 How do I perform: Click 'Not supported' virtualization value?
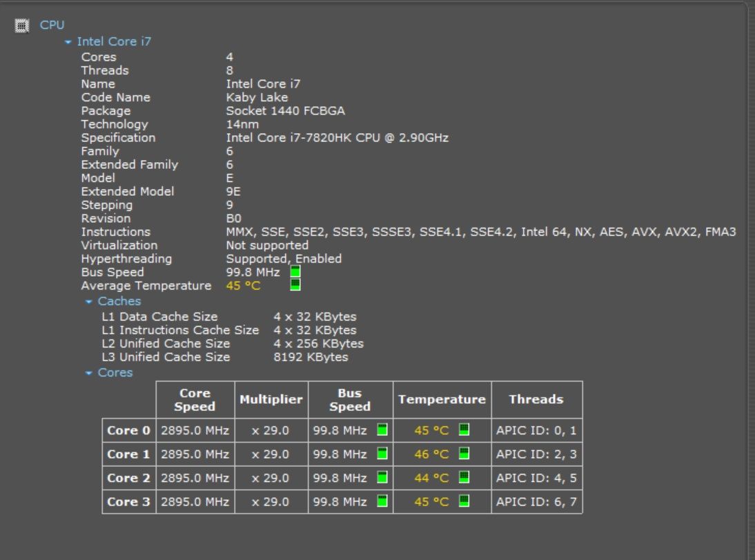[267, 246]
